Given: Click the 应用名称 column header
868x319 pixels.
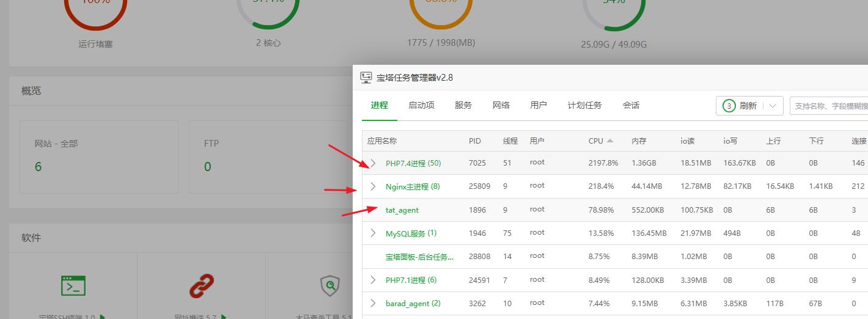Looking at the screenshot, I should pos(382,141).
